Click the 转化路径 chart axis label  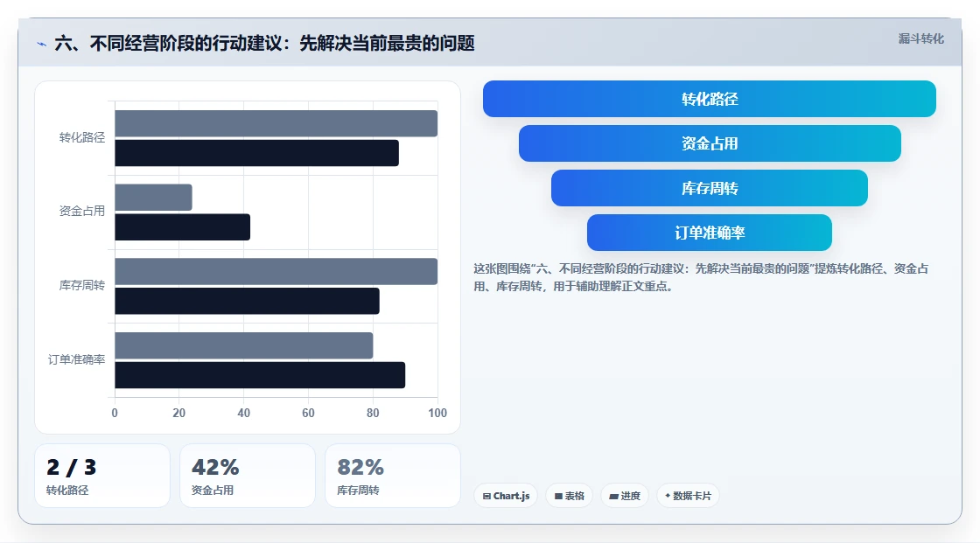(82, 137)
